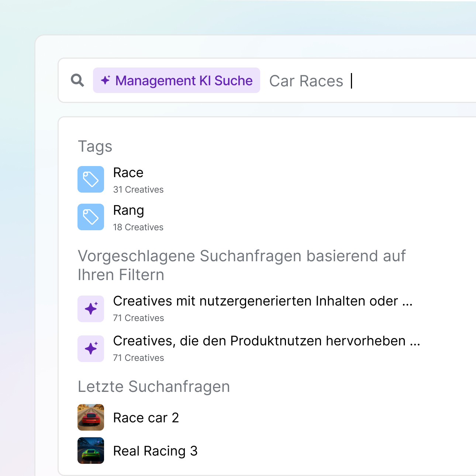Click the 18 Creatives count under Rang
The image size is (476, 476).
138,227
